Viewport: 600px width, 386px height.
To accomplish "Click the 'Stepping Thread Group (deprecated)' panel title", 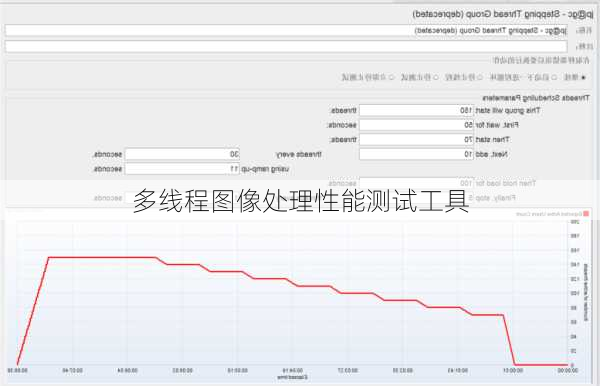I will pyautogui.click(x=502, y=14).
